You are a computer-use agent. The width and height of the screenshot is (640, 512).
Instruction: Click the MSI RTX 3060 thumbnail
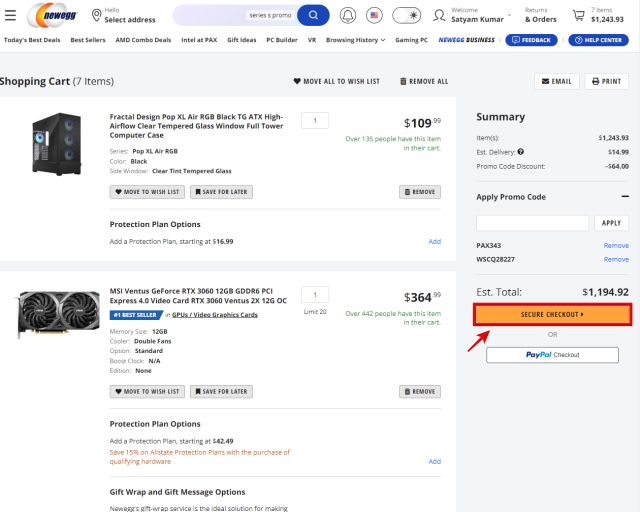58,313
